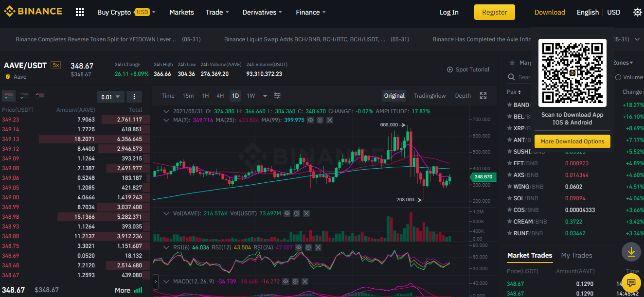The image size is (644, 297).
Task: Star the SOL/BNB pair
Action: coord(510,198)
